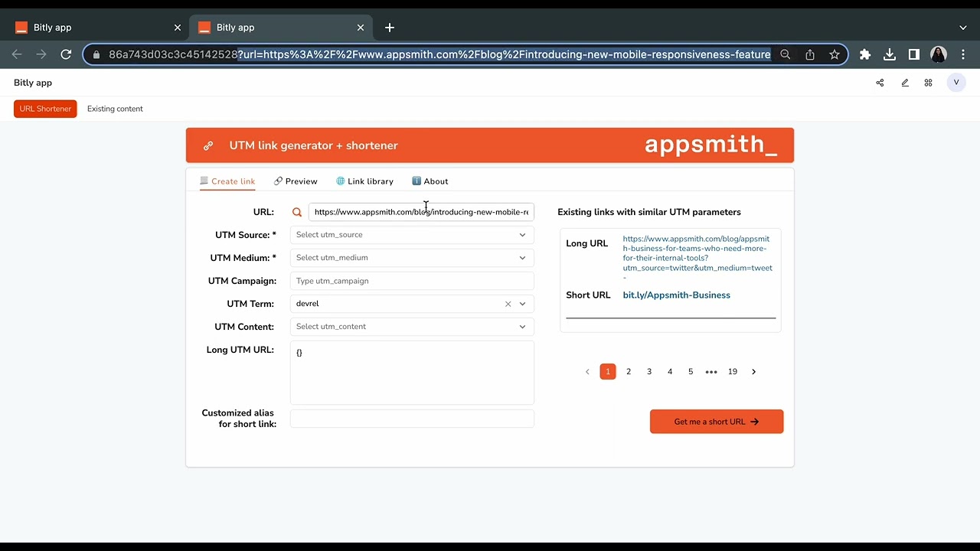Click the Appsmith edit pencil icon
This screenshot has height=551, width=980.
905,83
